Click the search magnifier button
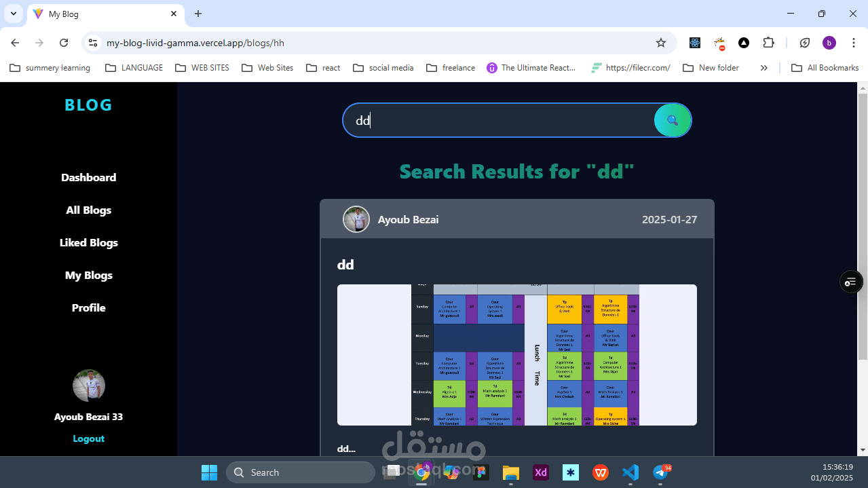This screenshot has height=488, width=868. click(672, 120)
